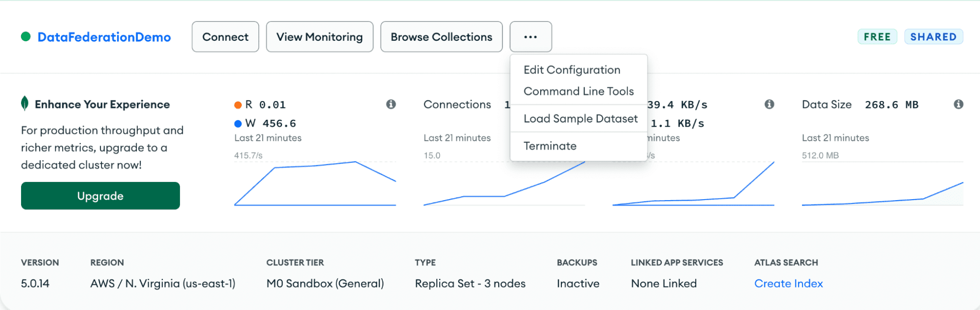Screen dimensions: 980x310
Task: Click the SHARED badge
Action: [x=933, y=37]
